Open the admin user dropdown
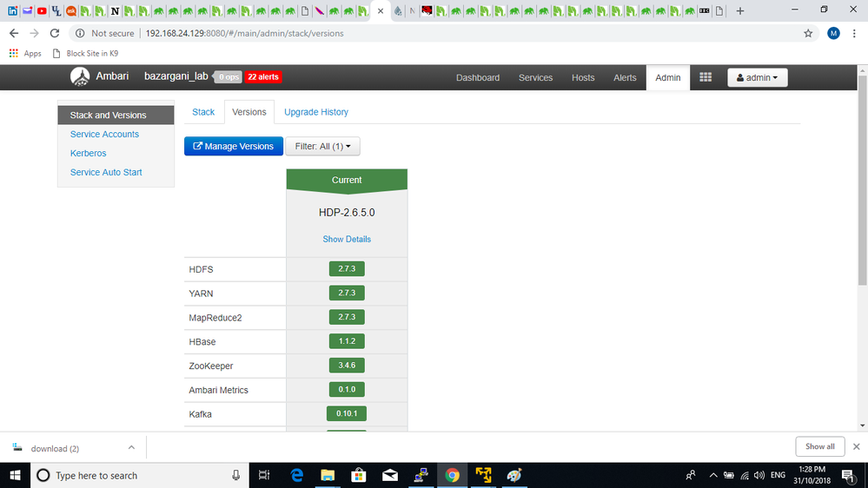Viewport: 868px width, 488px height. pyautogui.click(x=758, y=77)
